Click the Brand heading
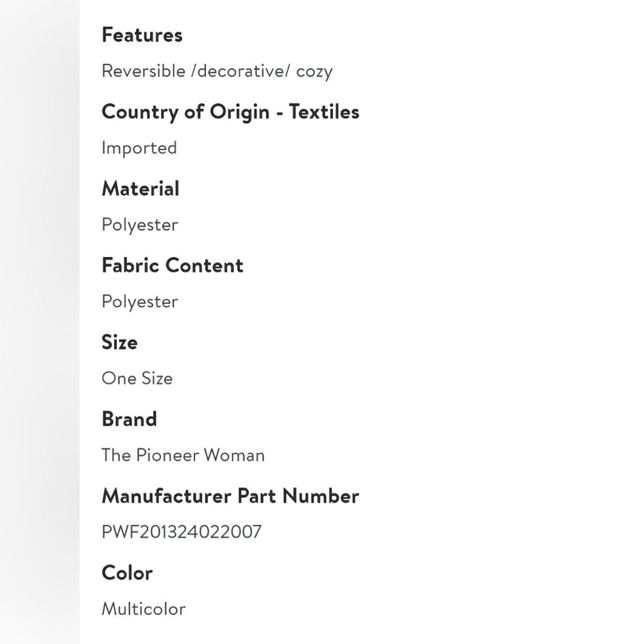 pyautogui.click(x=129, y=419)
